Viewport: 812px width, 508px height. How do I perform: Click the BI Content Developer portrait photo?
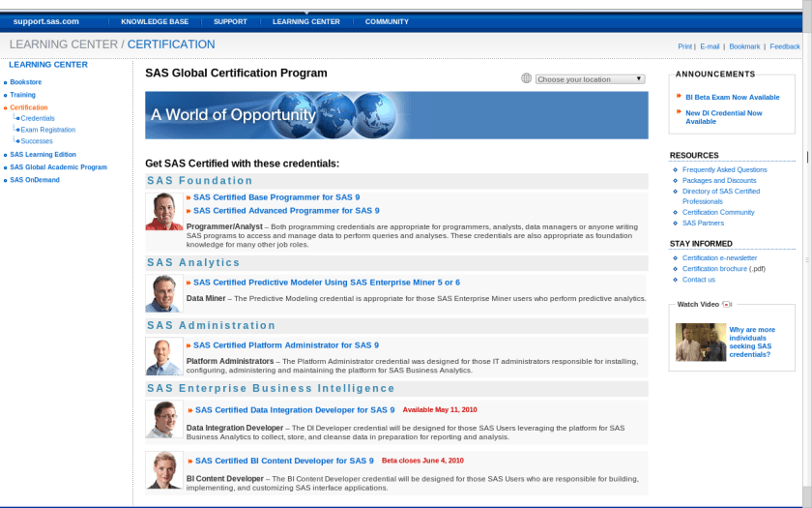[163, 469]
